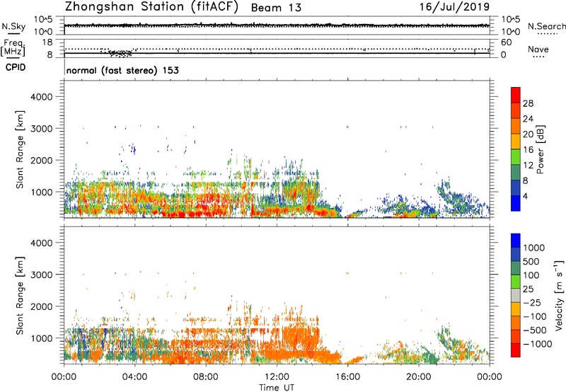Click the yellow 16–20 dB power colorbar segment
This screenshot has width=566, height=392.
(x=516, y=141)
